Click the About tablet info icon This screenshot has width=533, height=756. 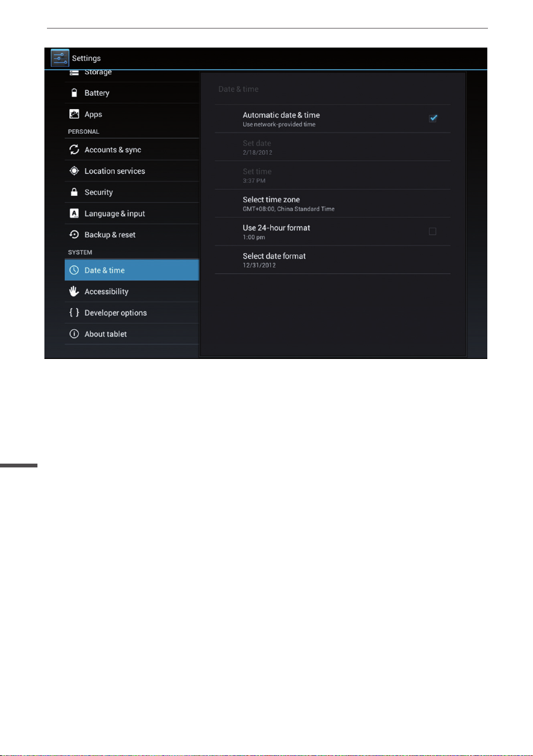(74, 334)
